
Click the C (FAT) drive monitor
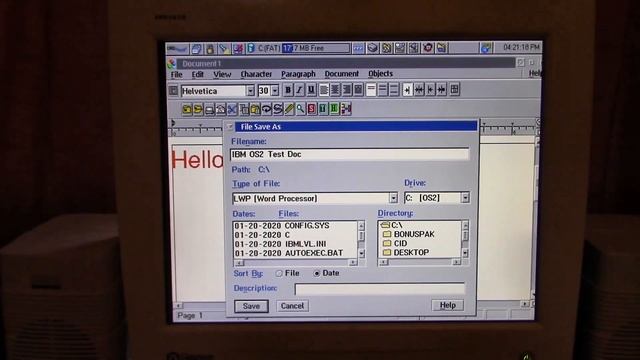pyautogui.click(x=298, y=48)
